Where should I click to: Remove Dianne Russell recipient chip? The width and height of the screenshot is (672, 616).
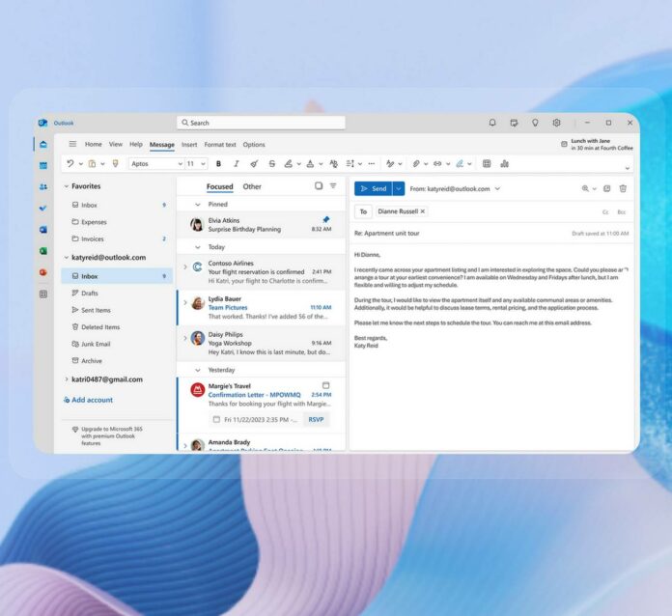423,211
